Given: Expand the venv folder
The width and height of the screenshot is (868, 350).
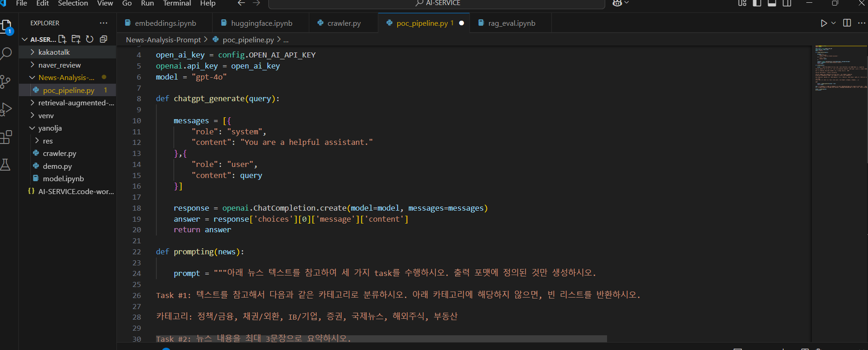Looking at the screenshot, I should [32, 115].
